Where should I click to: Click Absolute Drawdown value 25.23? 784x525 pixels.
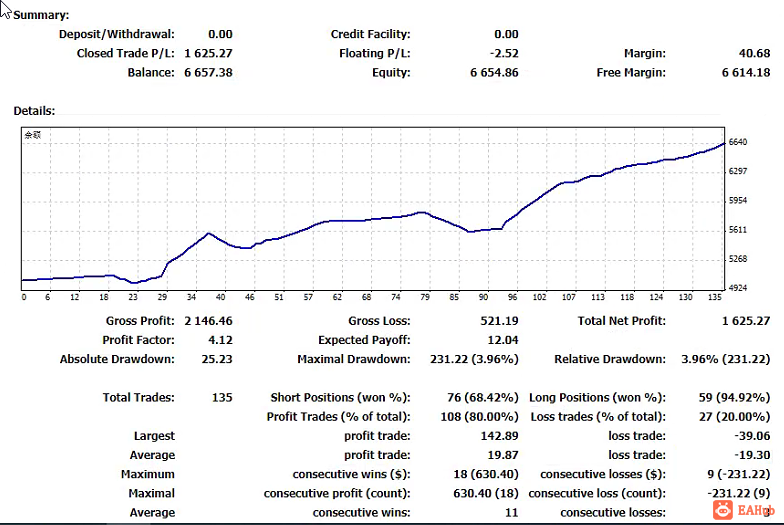coord(217,359)
